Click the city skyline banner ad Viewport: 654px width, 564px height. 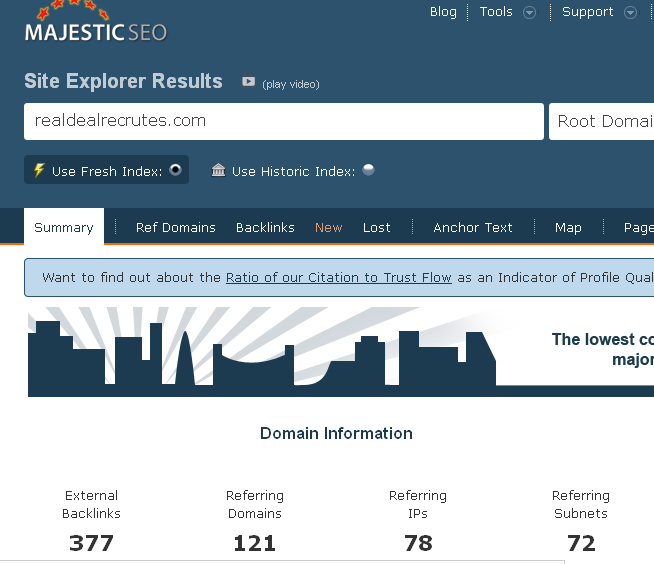coord(340,352)
